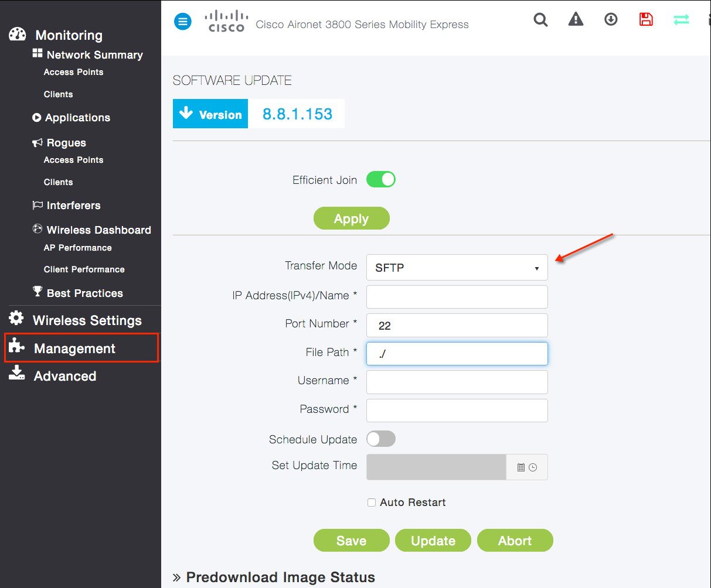Click Cisco Aironet 3800 Series Mobility Express title
Image resolution: width=711 pixels, height=588 pixels.
[x=362, y=25]
